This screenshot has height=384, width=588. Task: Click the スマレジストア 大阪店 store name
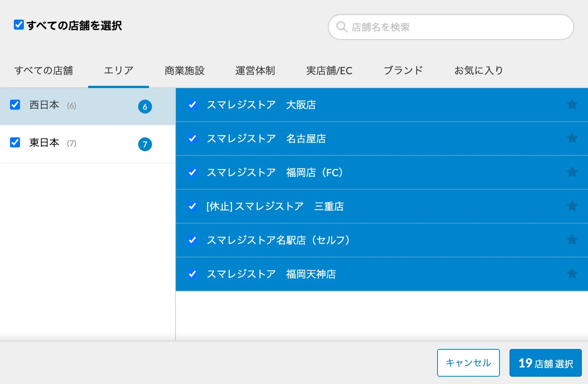point(261,105)
